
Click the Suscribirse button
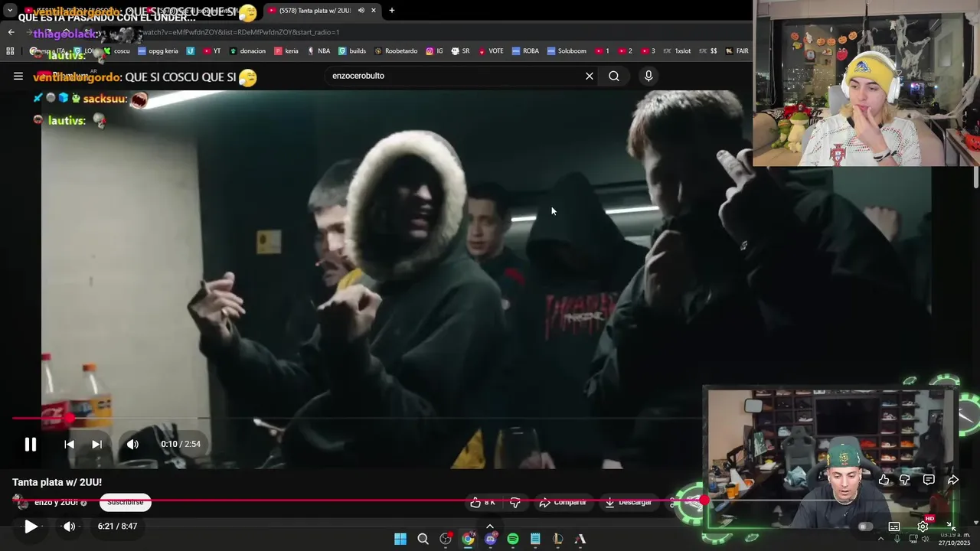pyautogui.click(x=126, y=502)
